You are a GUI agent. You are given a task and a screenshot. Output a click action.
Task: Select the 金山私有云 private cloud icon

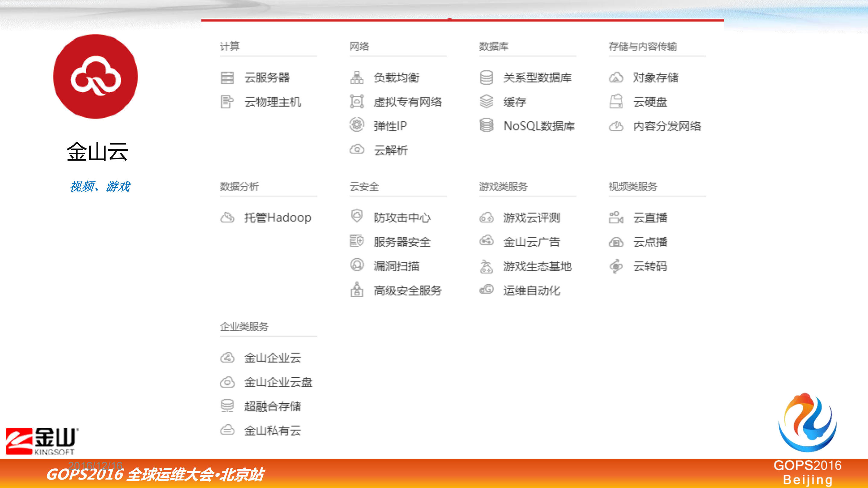[x=229, y=430]
